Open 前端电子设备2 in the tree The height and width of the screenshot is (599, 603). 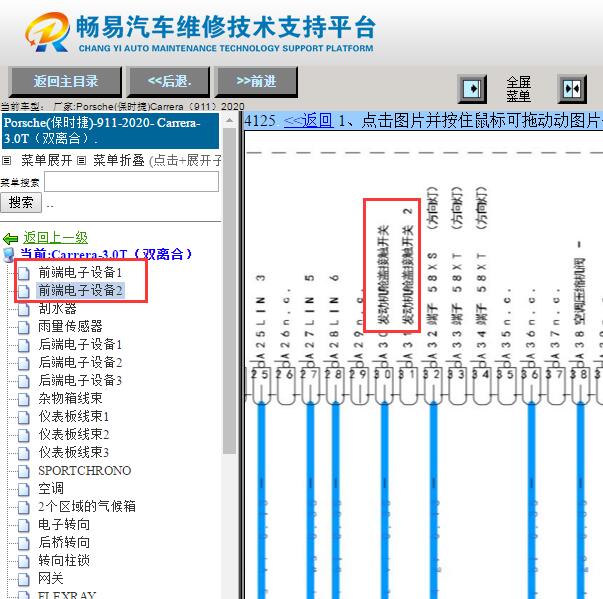click(80, 290)
